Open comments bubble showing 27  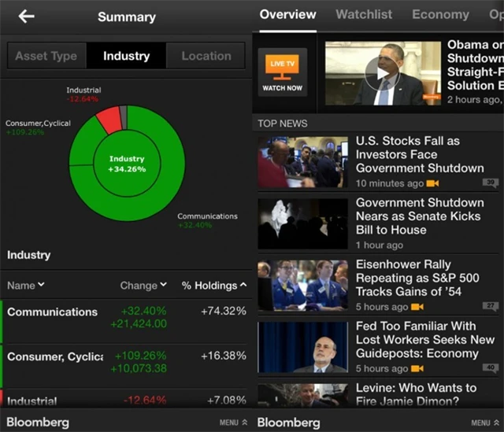coord(491,306)
